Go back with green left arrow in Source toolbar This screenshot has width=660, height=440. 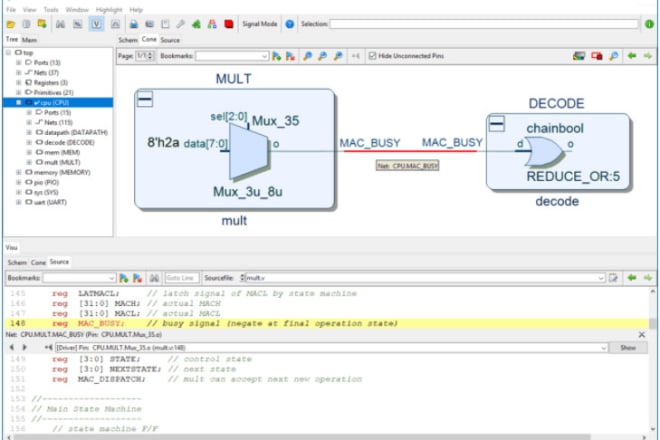click(x=632, y=277)
